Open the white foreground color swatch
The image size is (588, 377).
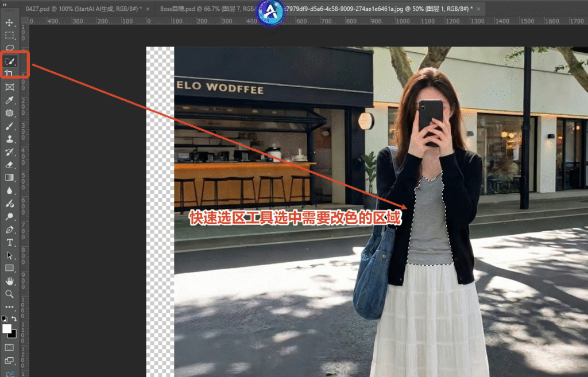pos(7,328)
